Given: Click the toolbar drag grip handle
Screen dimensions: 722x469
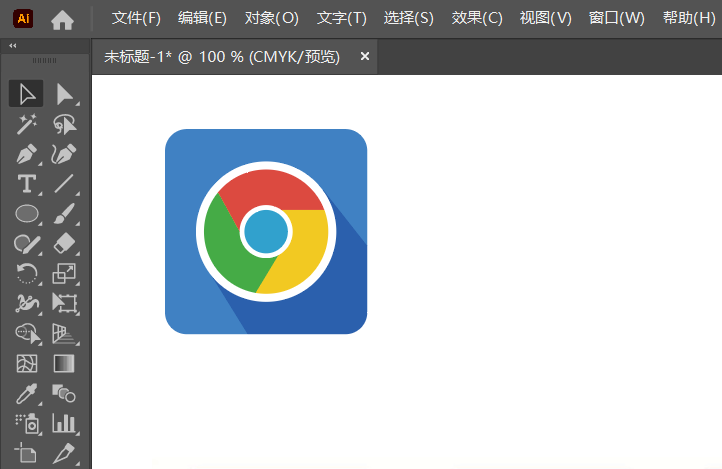Looking at the screenshot, I should point(45,60).
